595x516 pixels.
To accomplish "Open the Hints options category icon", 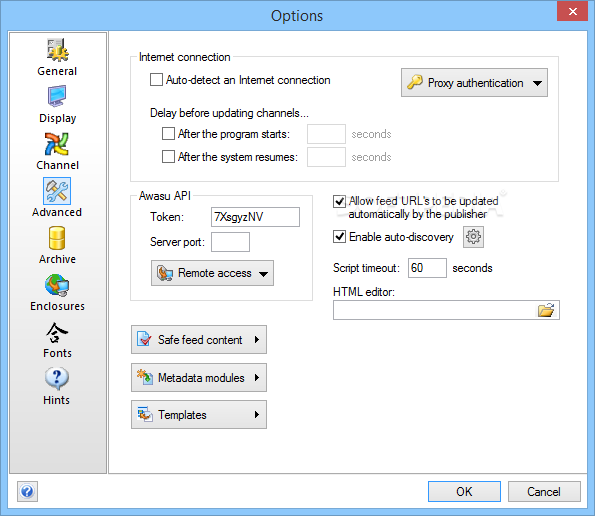I will coord(57,379).
